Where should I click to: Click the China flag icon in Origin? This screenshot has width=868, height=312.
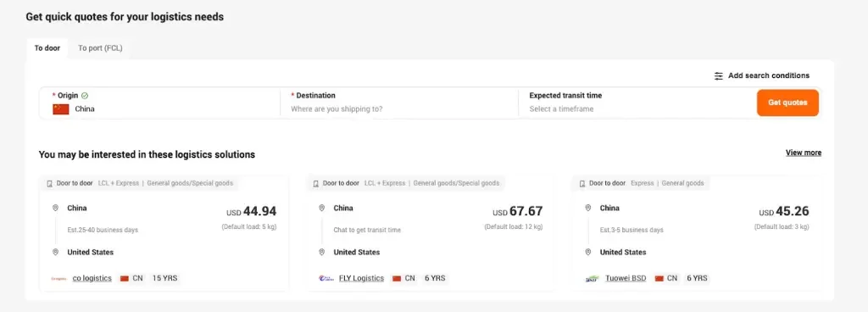point(61,109)
